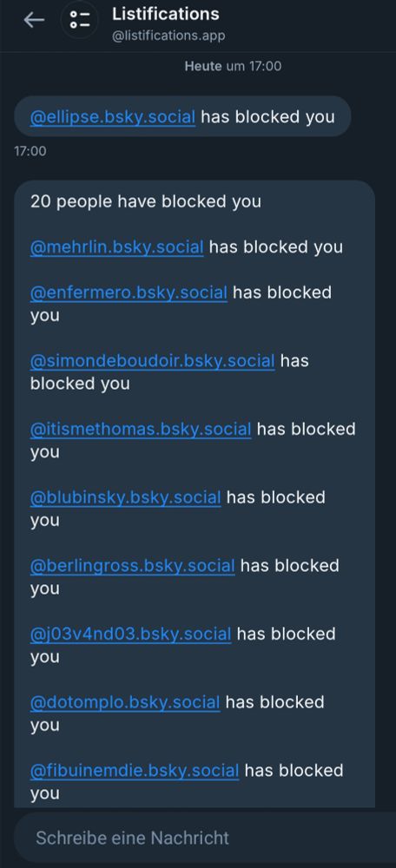Image resolution: width=396 pixels, height=868 pixels.
Task: Open @fibuinemdie.bsky.social profile link
Action: coord(135,771)
